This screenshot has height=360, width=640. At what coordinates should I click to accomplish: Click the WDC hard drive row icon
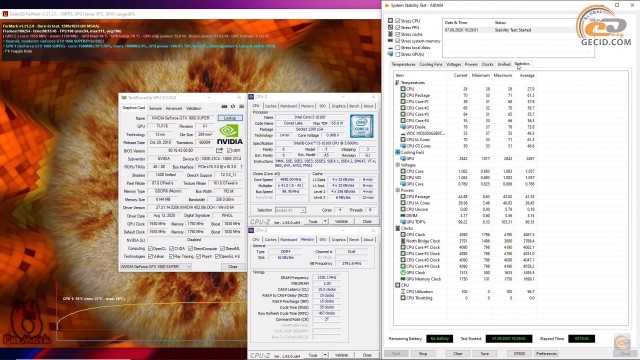[x=403, y=133]
